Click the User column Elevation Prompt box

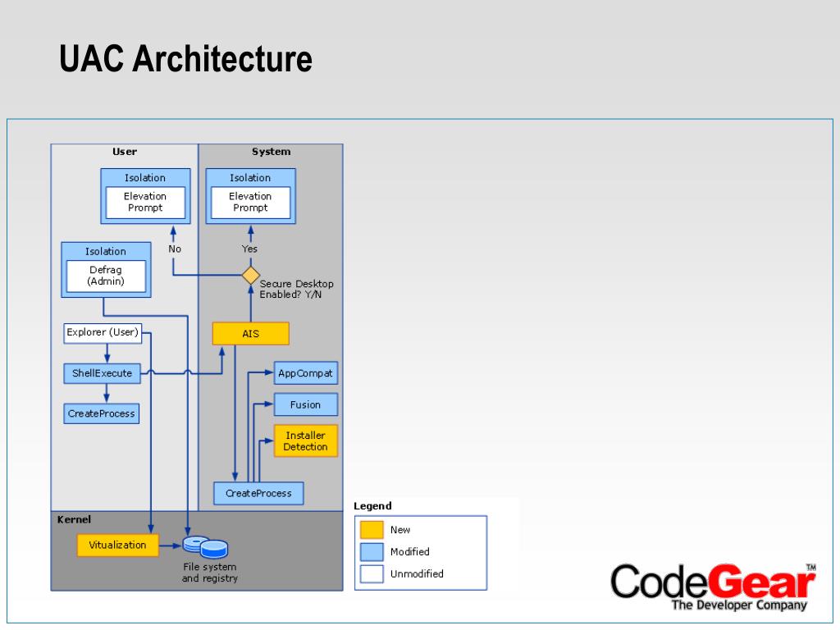point(145,203)
